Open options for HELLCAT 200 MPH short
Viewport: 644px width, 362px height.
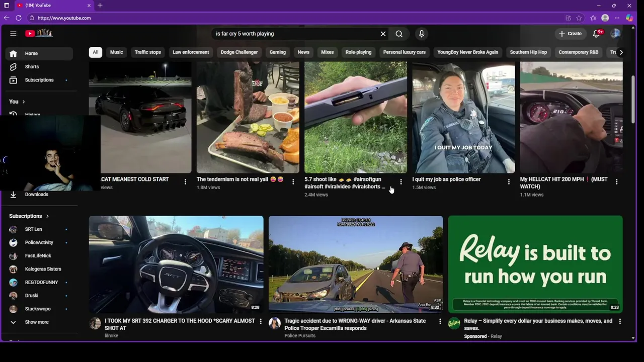click(x=616, y=182)
